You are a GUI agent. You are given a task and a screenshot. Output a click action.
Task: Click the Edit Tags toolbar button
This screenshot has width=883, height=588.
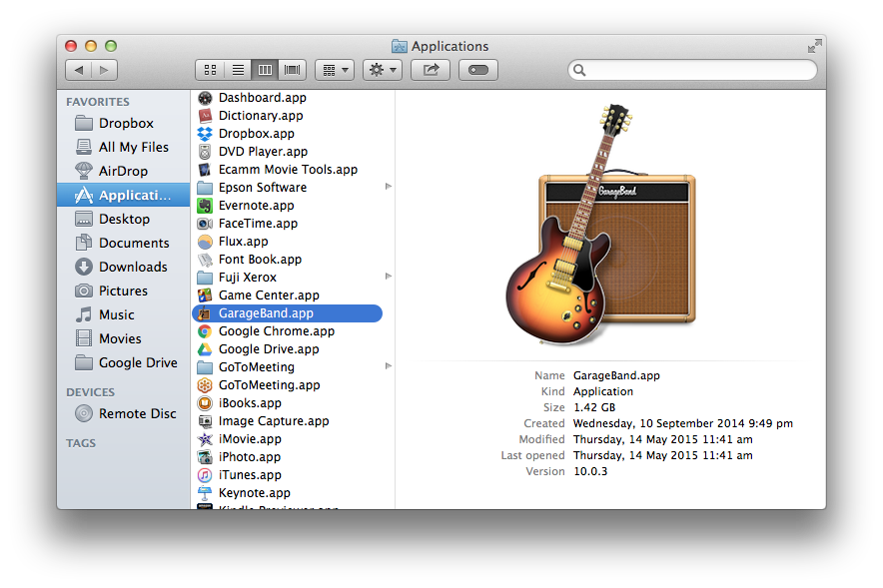point(478,70)
